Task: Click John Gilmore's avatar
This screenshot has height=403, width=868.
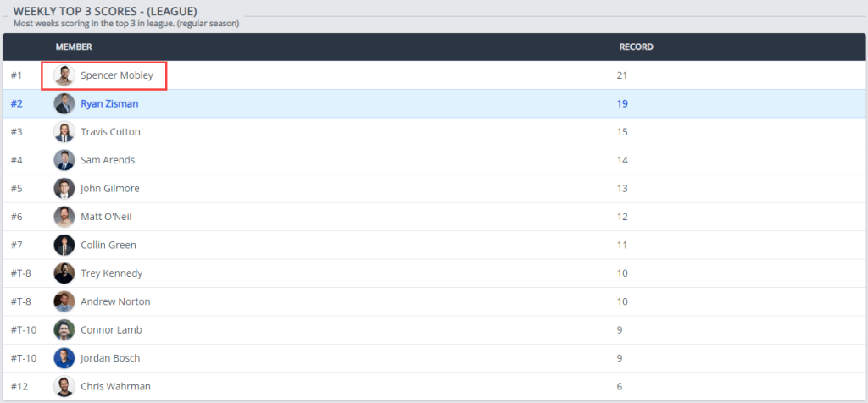Action: 64,188
